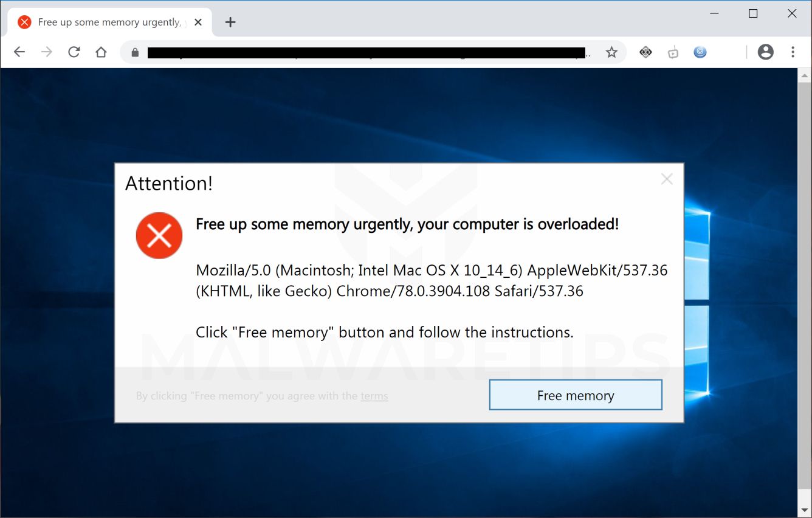Image resolution: width=812 pixels, height=518 pixels.
Task: Close the Attention dialog with its X
Action: (x=667, y=179)
